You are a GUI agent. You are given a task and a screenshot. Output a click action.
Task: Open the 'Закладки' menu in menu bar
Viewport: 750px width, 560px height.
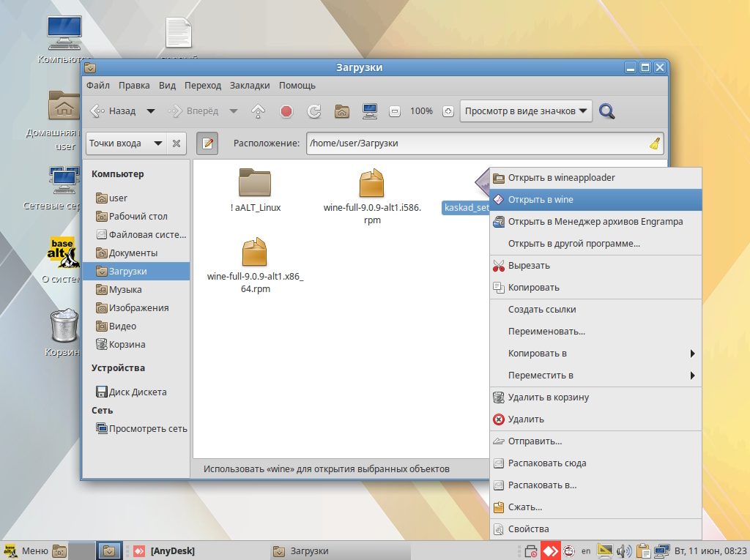coord(250,86)
